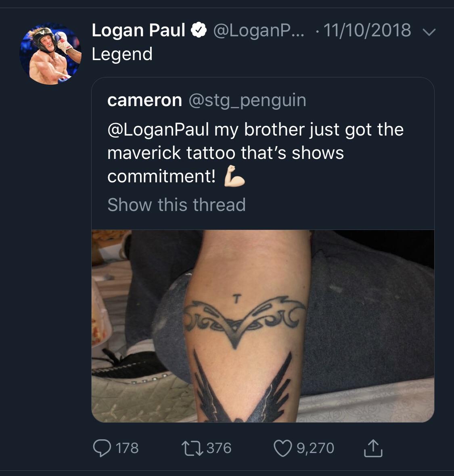Collapse the tweet using the down arrow
Image resolution: width=454 pixels, height=476 pixels.
429,31
